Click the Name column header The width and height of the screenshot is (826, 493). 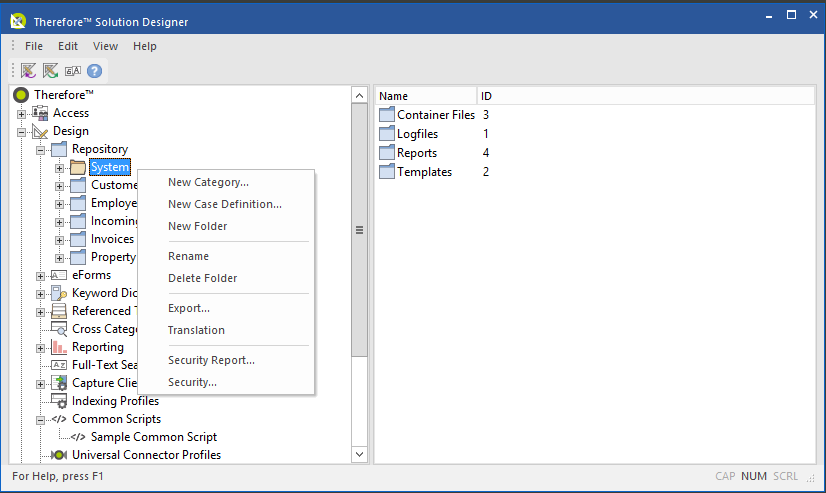tap(426, 96)
